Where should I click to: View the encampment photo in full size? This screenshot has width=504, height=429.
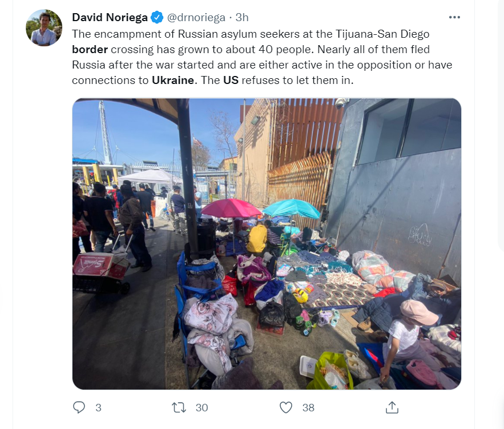tap(267, 244)
